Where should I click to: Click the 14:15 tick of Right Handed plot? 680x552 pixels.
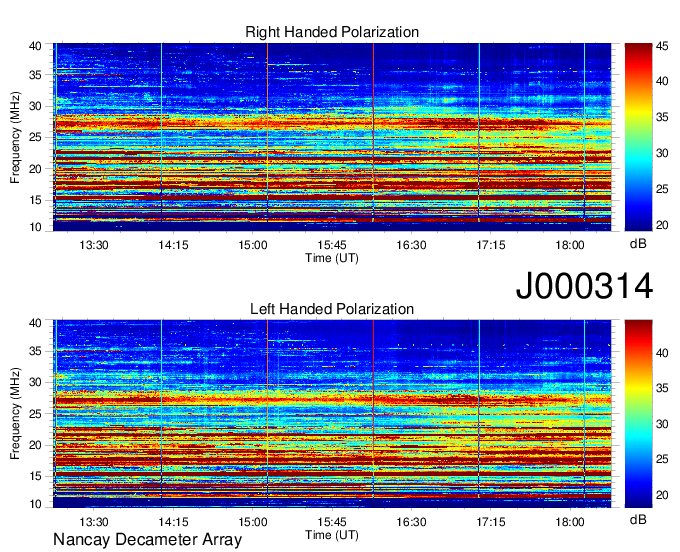[x=173, y=245]
